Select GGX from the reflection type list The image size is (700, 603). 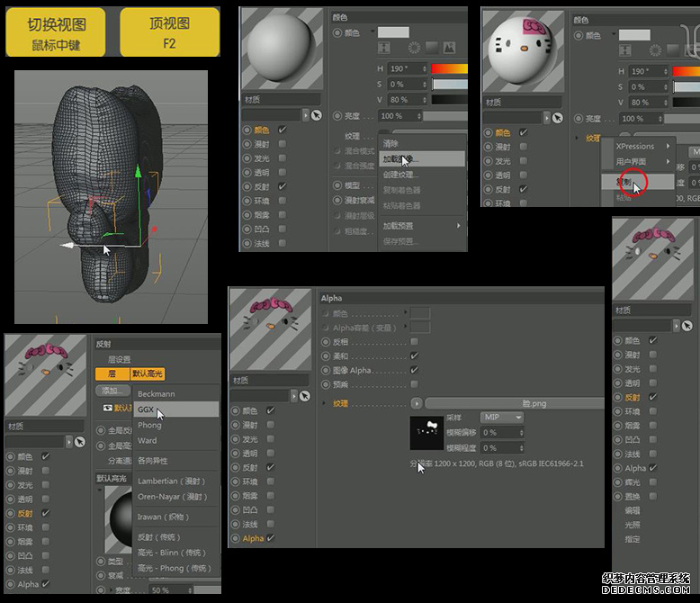[175, 409]
